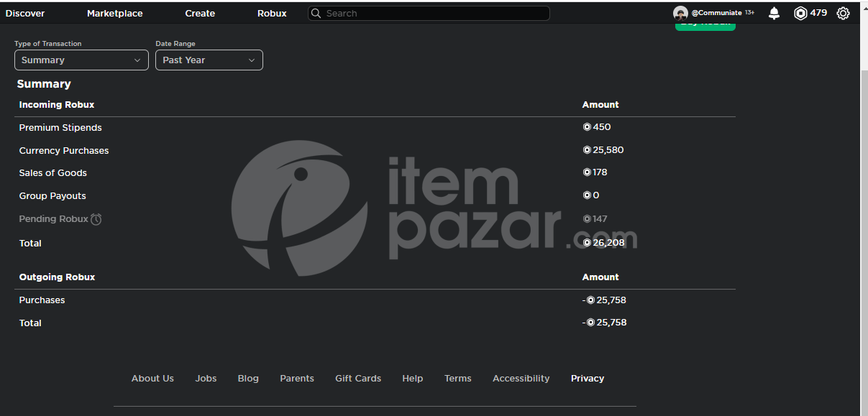868x416 pixels.
Task: Click the Purchases amount -25,758
Action: [605, 300]
